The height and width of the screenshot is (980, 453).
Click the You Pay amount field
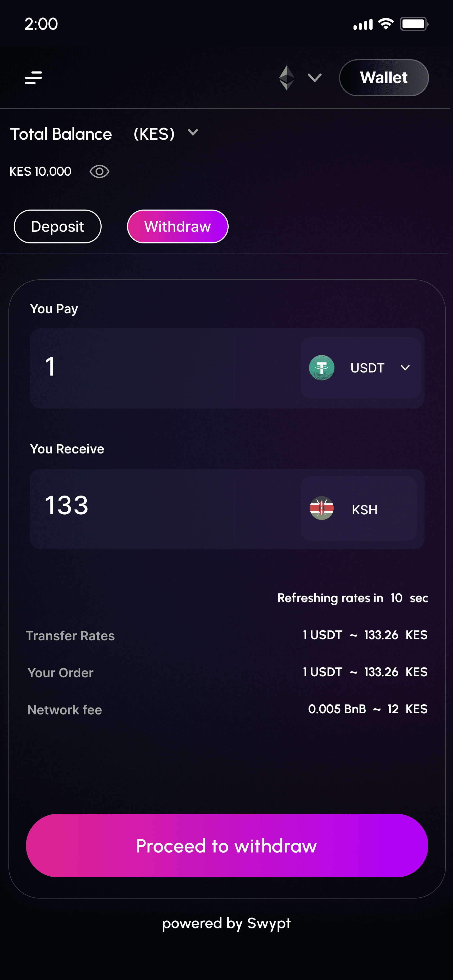tap(132, 368)
